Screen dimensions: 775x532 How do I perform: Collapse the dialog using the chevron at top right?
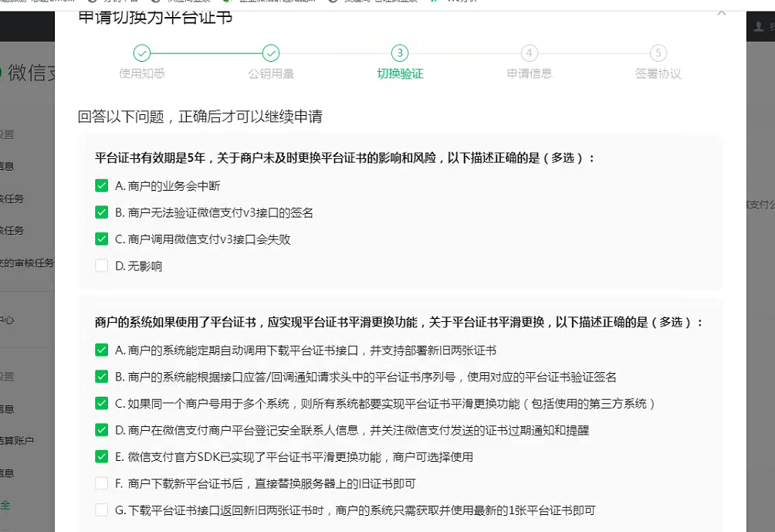click(x=721, y=12)
